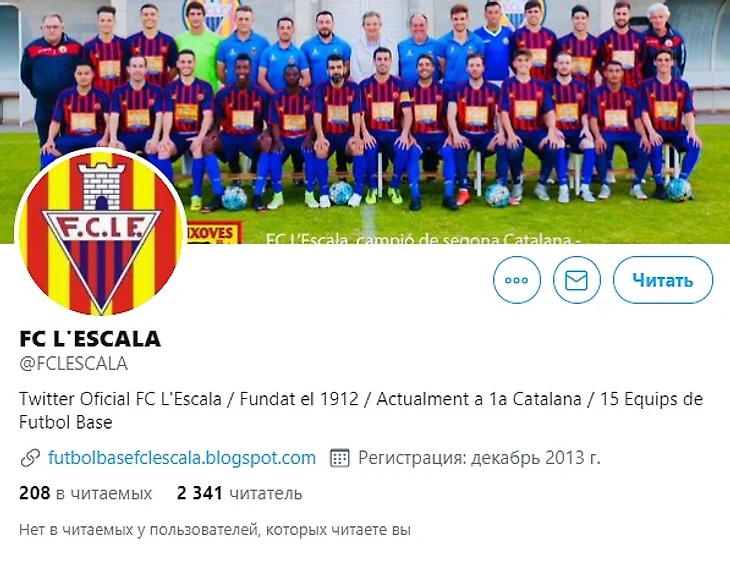Click the banner caption about segona Catalana
This screenshot has width=730, height=562.
pos(424,239)
